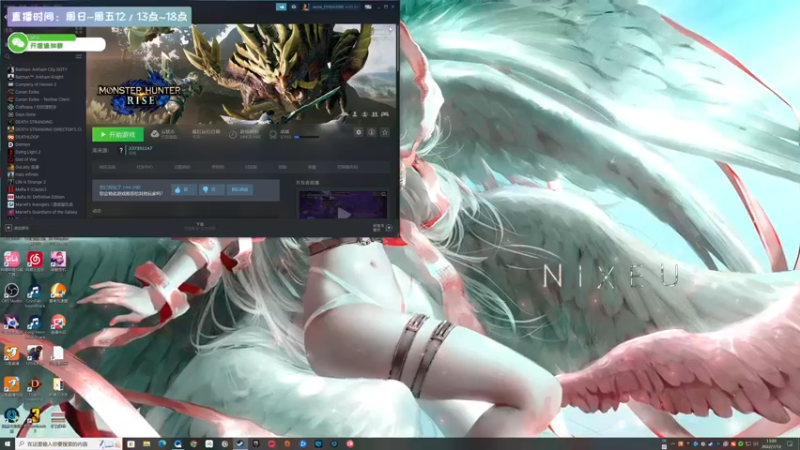Open the blank document desktop file
This screenshot has width=800, height=450.
point(58,354)
